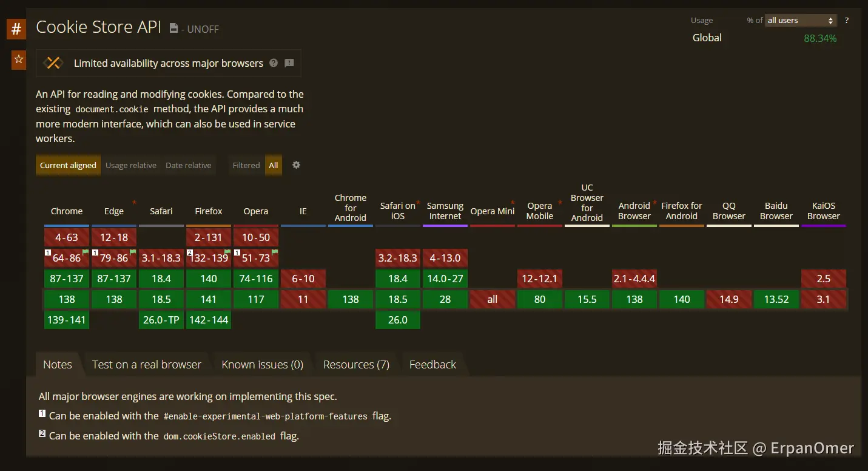Click the Firefox column header
Screen dimensions: 868x471
click(x=209, y=211)
